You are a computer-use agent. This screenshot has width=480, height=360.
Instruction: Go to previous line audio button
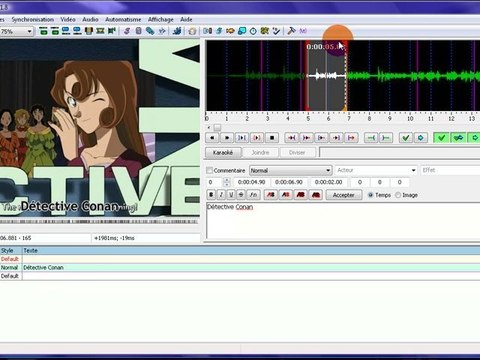click(212, 138)
